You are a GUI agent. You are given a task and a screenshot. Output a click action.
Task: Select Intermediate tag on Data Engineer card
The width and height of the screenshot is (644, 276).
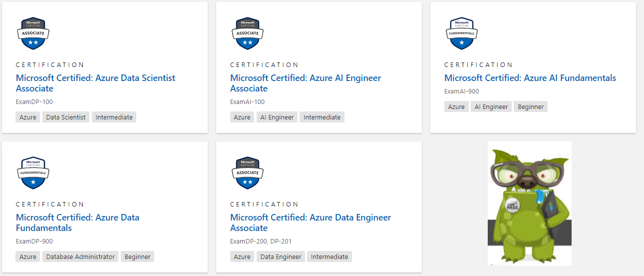coord(329,256)
